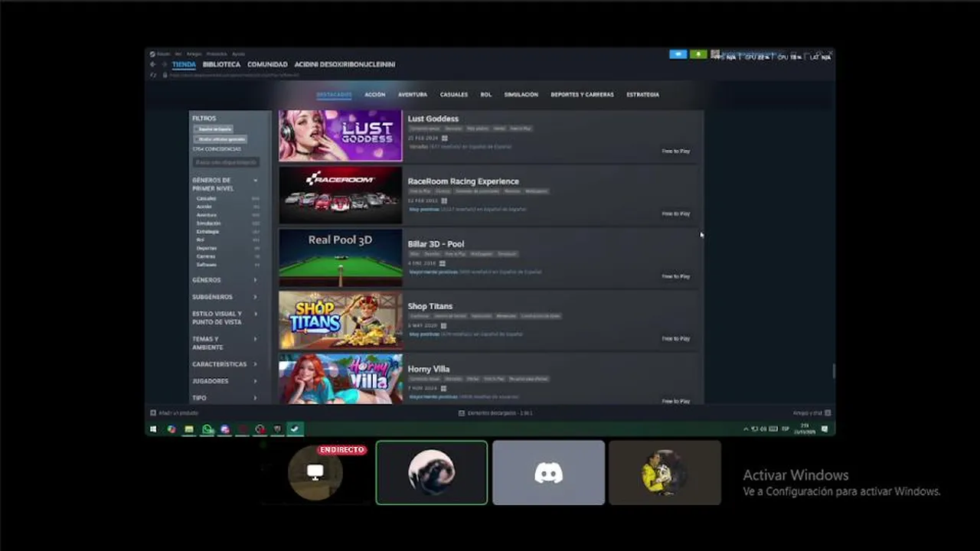980x551 pixels.
Task: Open File Explorer from the taskbar
Action: pyautogui.click(x=189, y=429)
